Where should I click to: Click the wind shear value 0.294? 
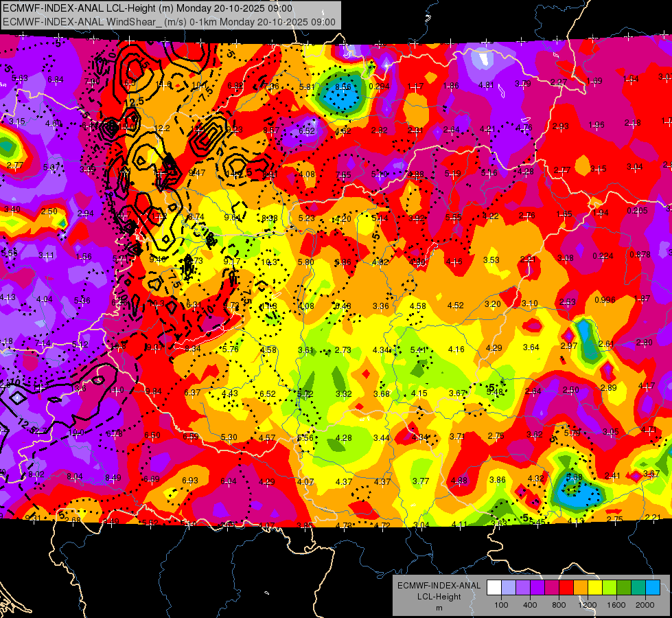click(x=379, y=87)
